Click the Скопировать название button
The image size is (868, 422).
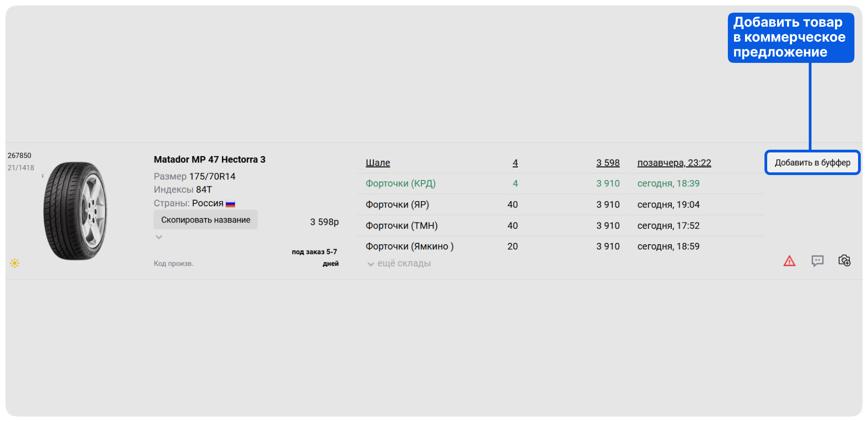(206, 220)
